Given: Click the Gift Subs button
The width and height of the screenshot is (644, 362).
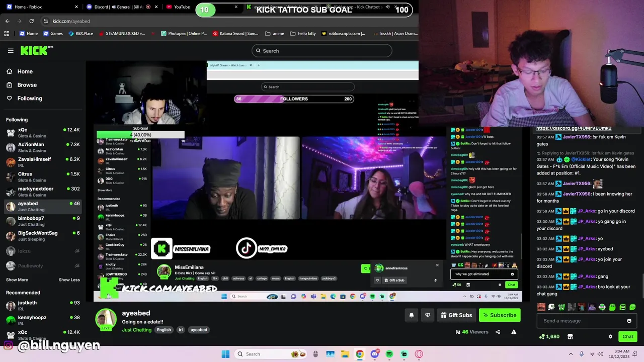Looking at the screenshot, I should 456,315.
